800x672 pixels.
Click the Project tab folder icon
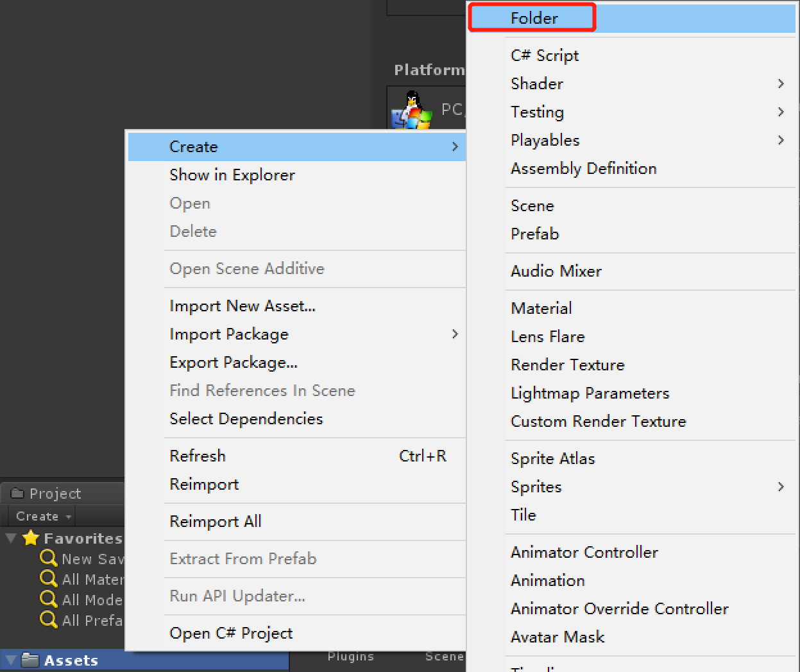click(x=17, y=493)
